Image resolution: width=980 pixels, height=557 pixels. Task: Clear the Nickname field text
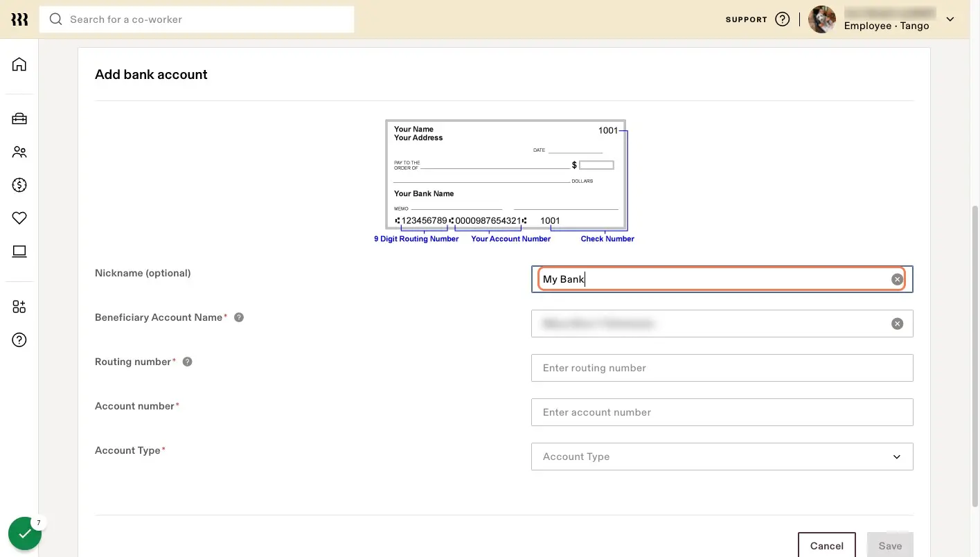click(x=897, y=279)
